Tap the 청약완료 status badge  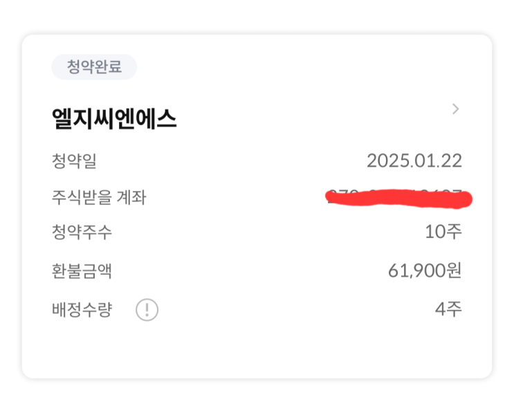[x=94, y=67]
